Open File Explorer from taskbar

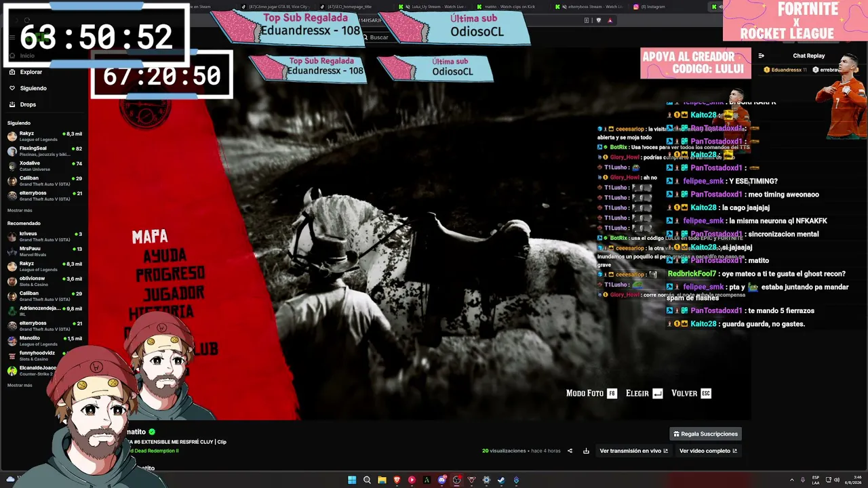pos(382,480)
